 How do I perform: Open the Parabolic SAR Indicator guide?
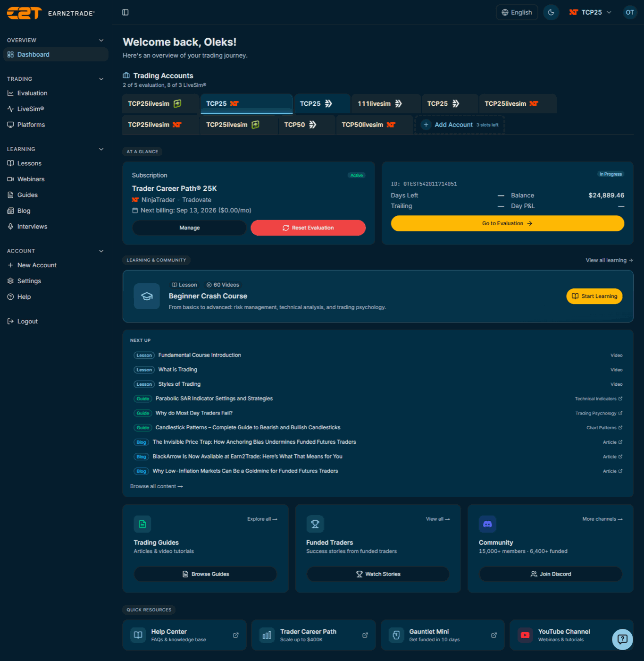tap(378, 398)
